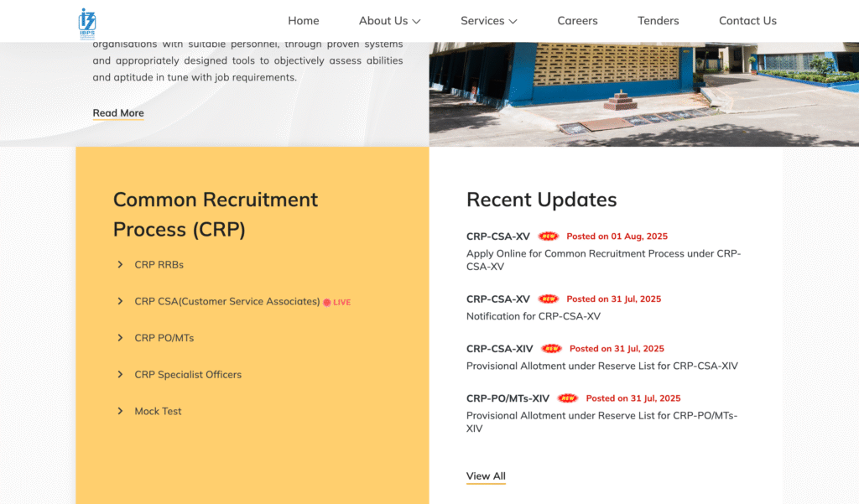This screenshot has width=859, height=504.
Task: Click the arrow icon beside CRP RRBs
Action: pyautogui.click(x=120, y=263)
